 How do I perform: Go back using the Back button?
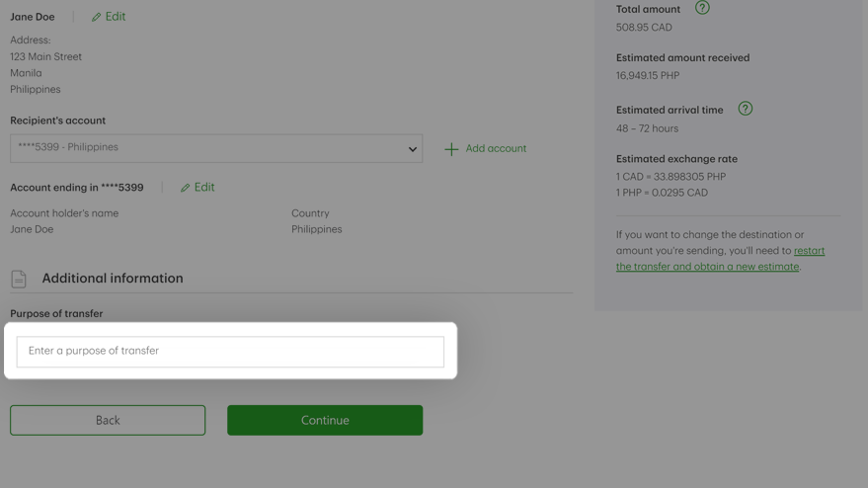[x=108, y=420]
